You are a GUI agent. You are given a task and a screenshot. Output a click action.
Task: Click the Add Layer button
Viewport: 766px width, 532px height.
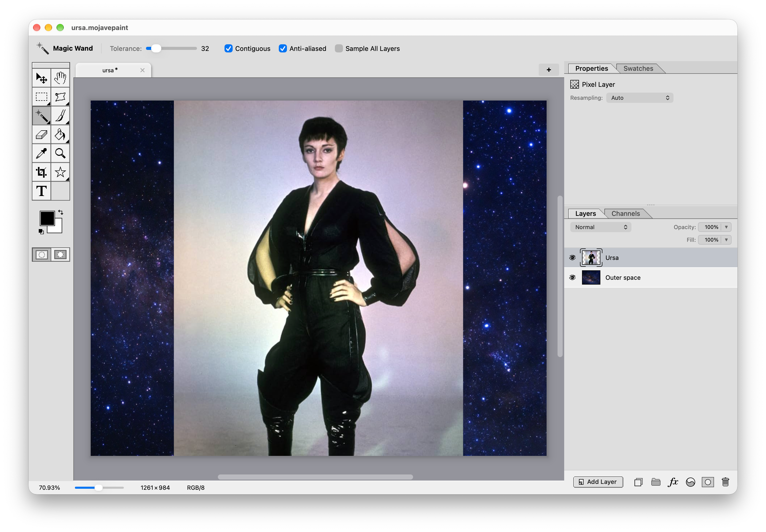tap(598, 482)
